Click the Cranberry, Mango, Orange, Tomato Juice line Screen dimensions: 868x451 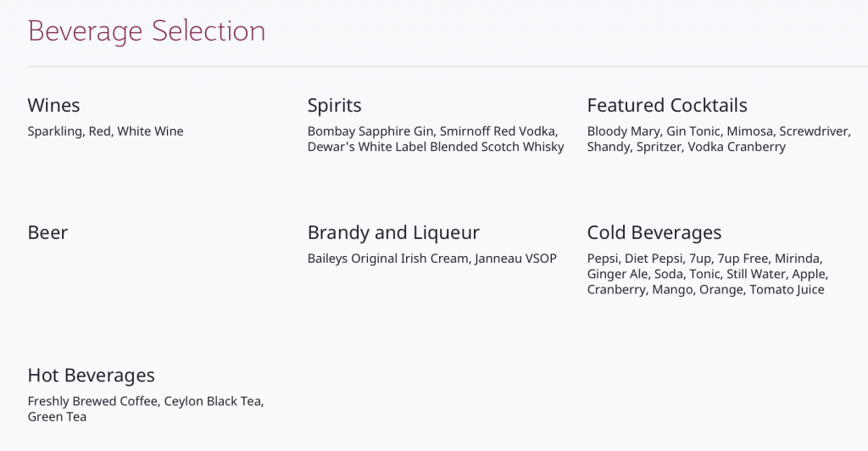(x=706, y=289)
